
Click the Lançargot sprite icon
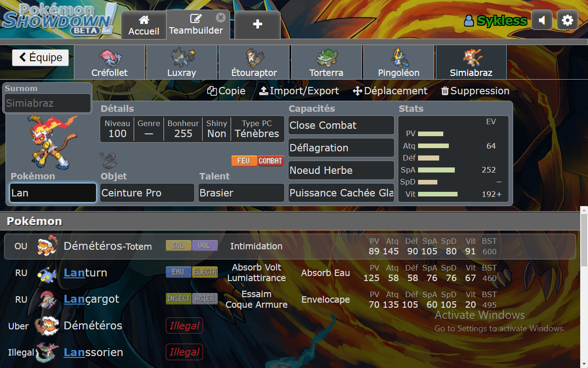[47, 299]
